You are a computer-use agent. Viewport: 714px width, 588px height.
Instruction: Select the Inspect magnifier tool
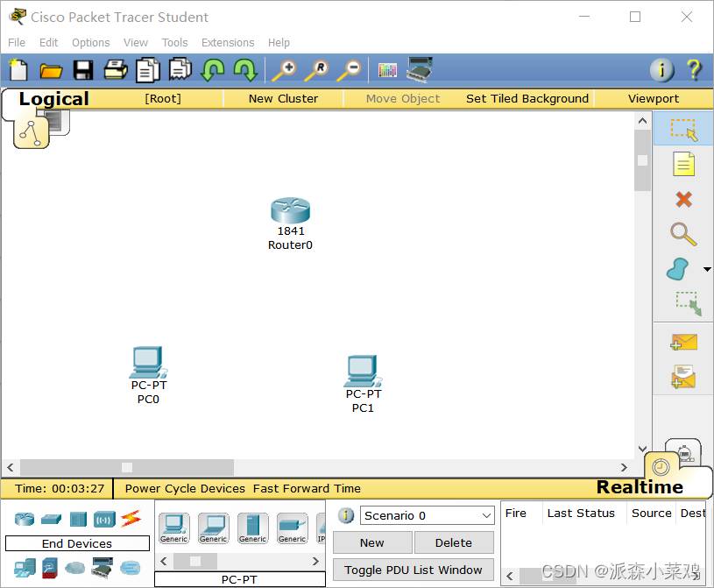(x=683, y=234)
